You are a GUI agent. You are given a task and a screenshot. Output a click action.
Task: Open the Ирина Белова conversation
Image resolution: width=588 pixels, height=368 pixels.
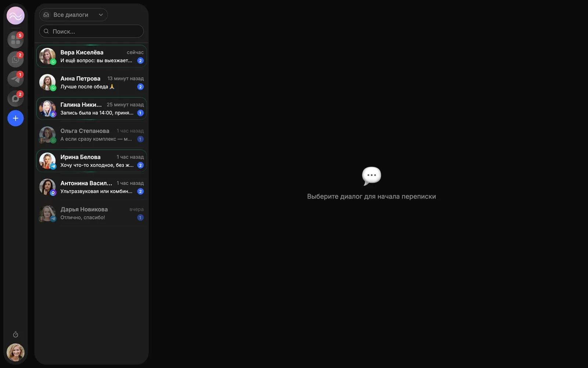[92, 161]
